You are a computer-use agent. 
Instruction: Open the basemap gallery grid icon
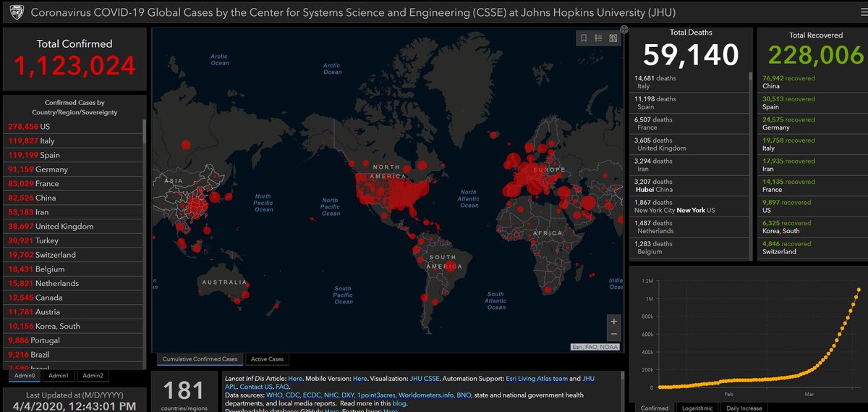(613, 38)
